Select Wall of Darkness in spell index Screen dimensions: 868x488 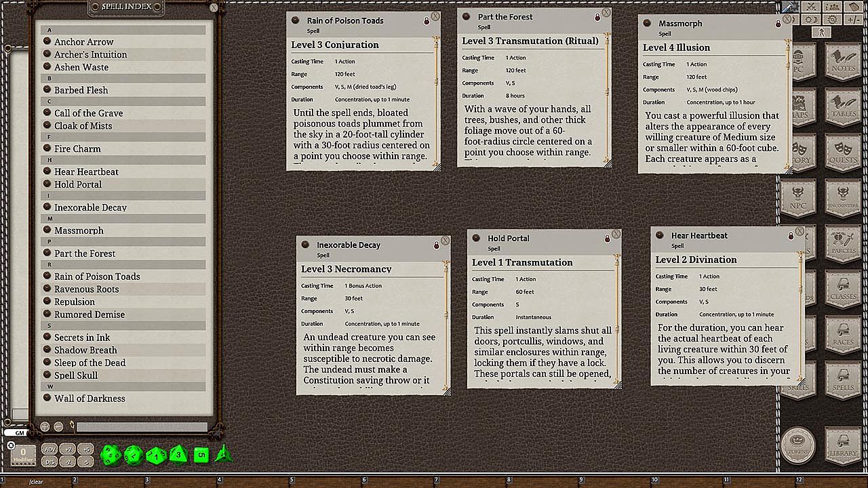coord(90,399)
